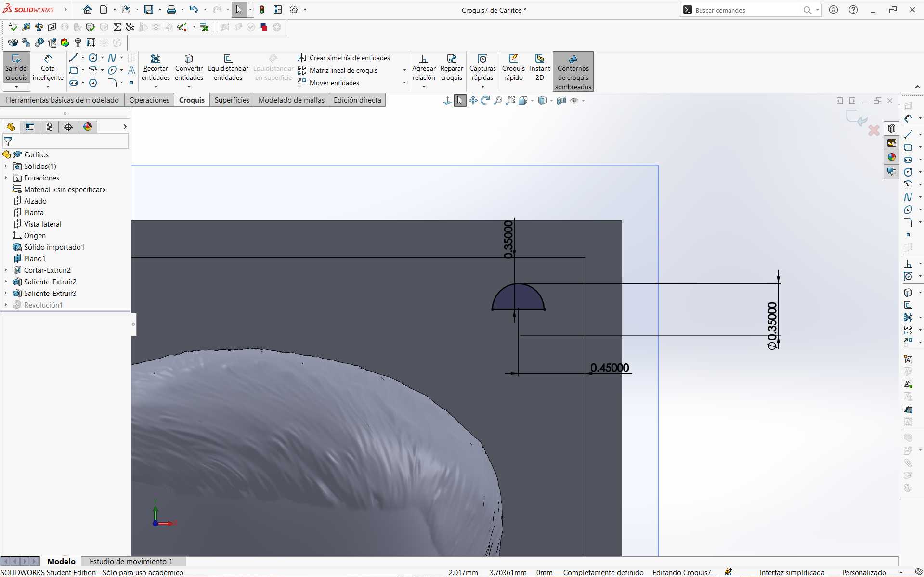Select Cota inteligente dimension tool
Screen dimensions: 924x577
(48, 68)
